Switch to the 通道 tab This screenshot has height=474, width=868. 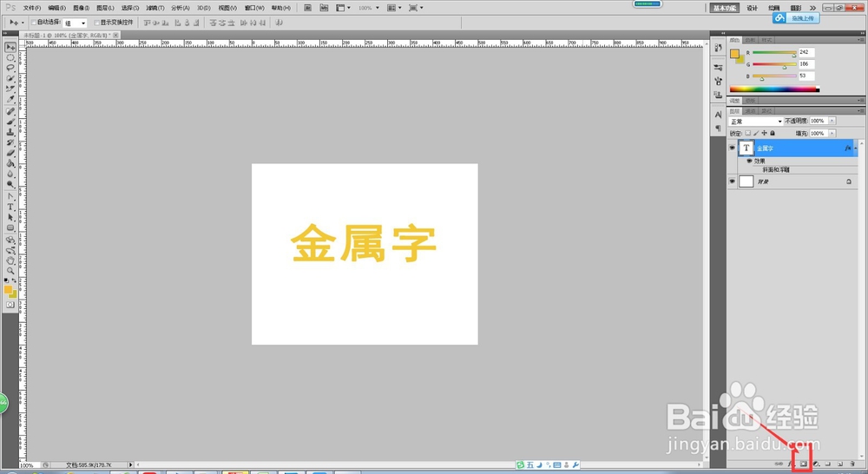point(750,111)
